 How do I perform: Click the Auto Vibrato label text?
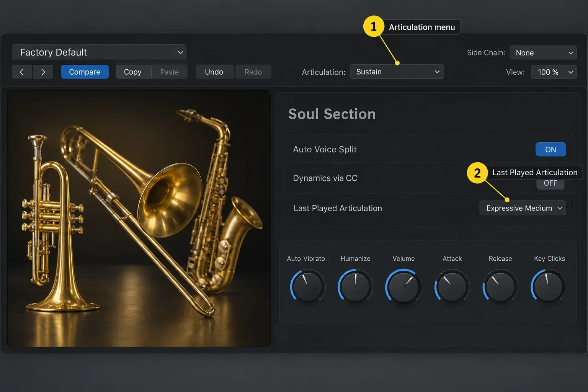306,258
